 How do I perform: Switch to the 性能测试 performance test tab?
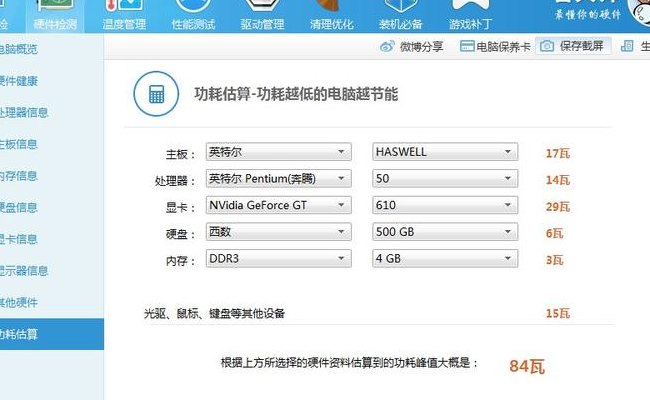[193, 16]
